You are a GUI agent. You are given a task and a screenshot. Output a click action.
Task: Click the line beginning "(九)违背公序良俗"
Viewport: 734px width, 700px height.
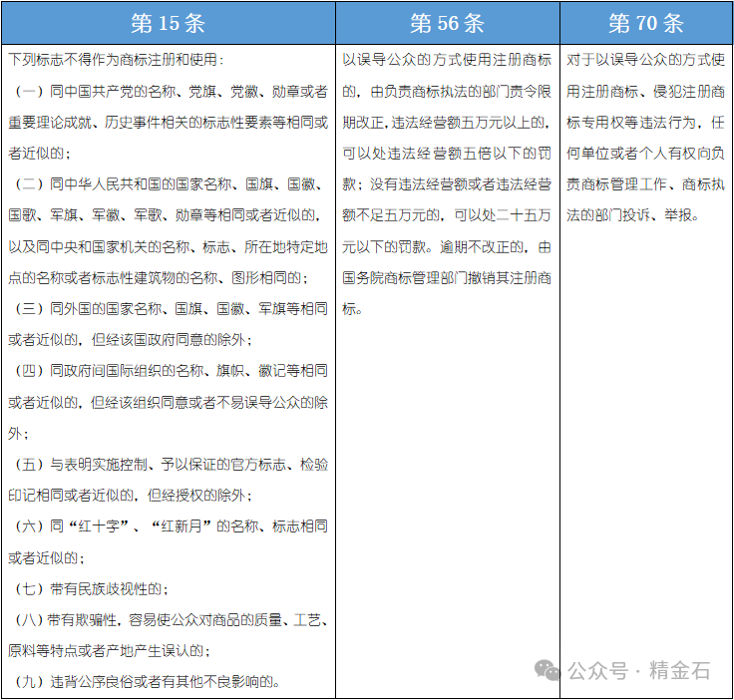coord(148,682)
